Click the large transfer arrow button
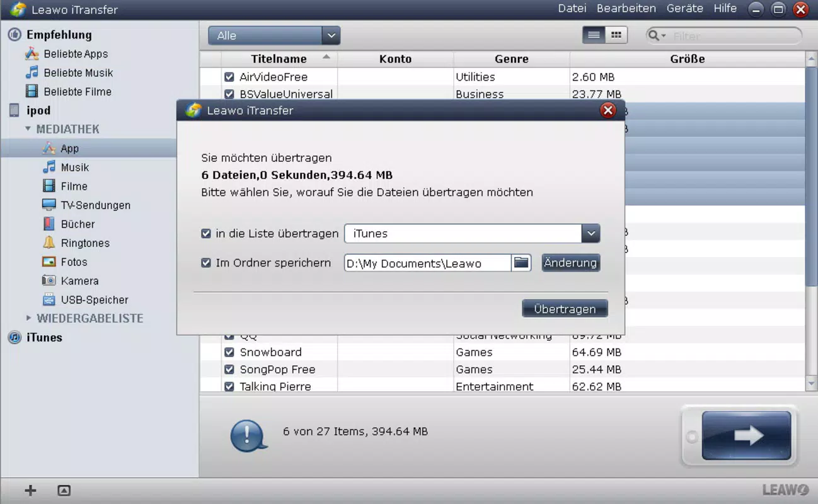The height and width of the screenshot is (504, 818). tap(746, 436)
